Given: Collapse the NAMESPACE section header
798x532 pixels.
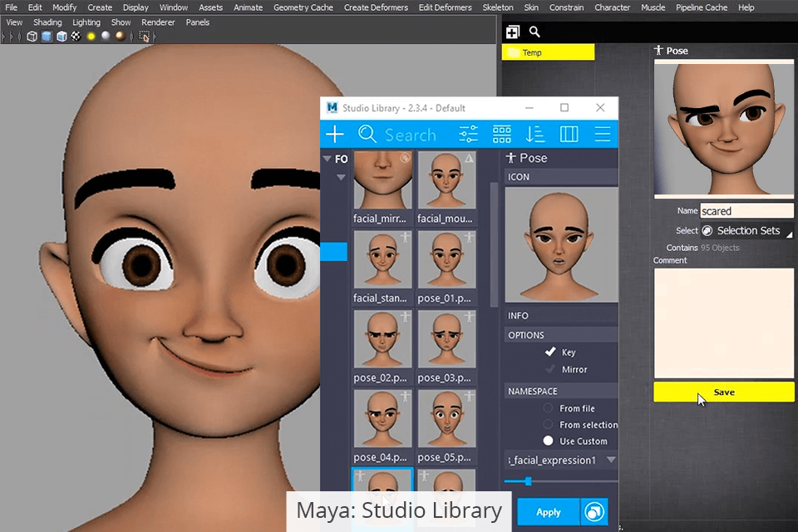Looking at the screenshot, I should pos(561,391).
